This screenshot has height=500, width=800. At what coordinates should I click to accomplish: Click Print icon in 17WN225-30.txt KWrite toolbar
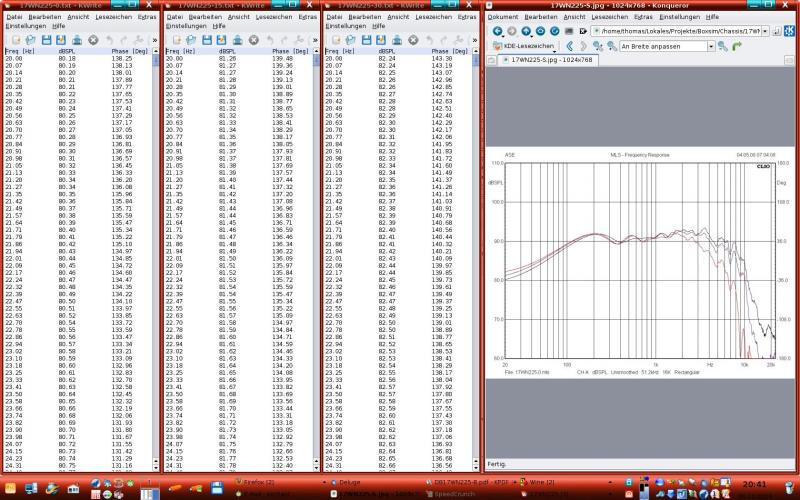(x=397, y=40)
